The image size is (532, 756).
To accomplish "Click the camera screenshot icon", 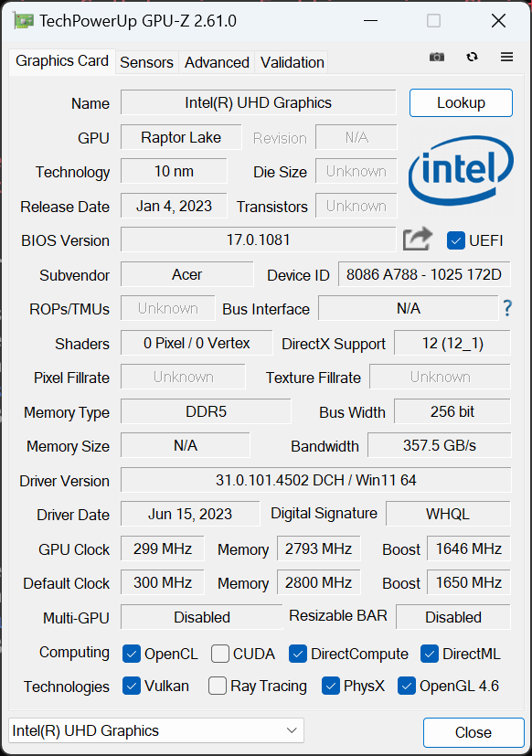I will pyautogui.click(x=437, y=57).
